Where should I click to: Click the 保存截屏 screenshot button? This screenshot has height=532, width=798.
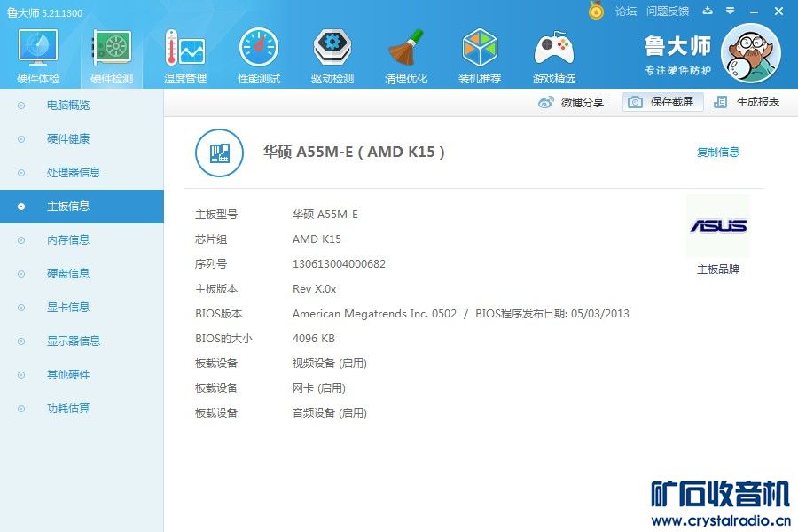pos(662,102)
